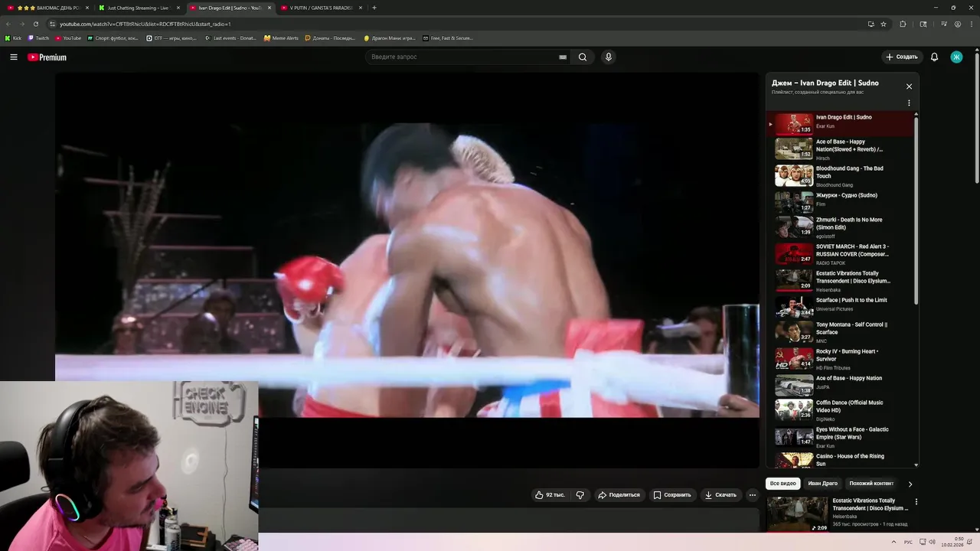
Task: Play SOVIET MARCH - Red Alert 3 cover
Action: pos(840,254)
